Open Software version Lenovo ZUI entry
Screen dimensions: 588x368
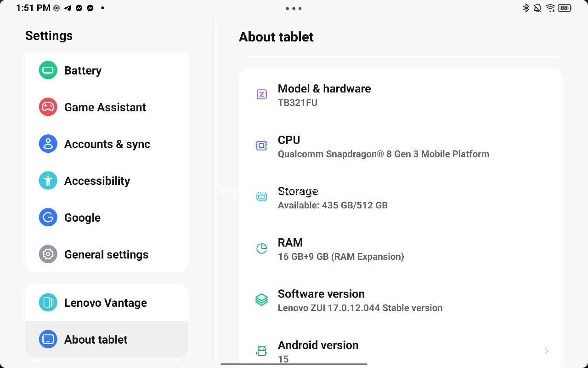pyautogui.click(x=401, y=300)
